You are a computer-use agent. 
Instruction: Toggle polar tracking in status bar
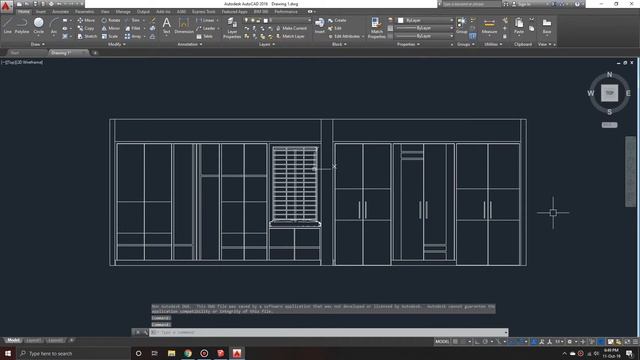485,342
